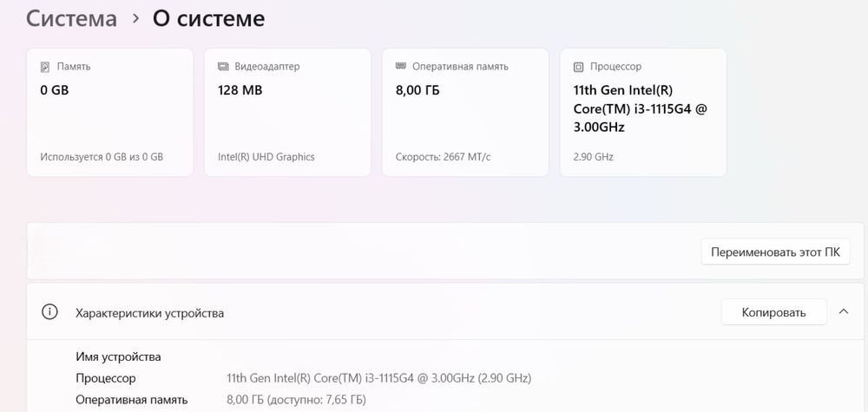The height and width of the screenshot is (412, 868).
Task: Click the Видеоадаптер display icon
Action: [x=223, y=67]
